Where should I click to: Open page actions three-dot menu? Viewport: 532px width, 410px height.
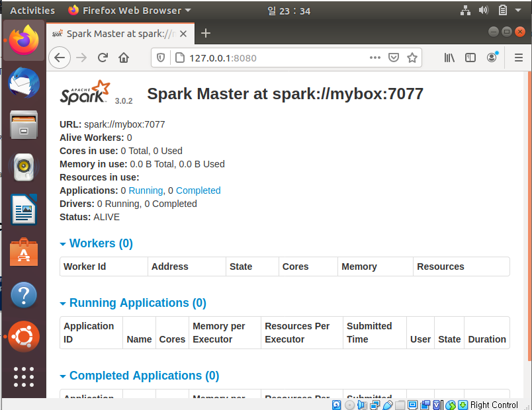pos(375,58)
